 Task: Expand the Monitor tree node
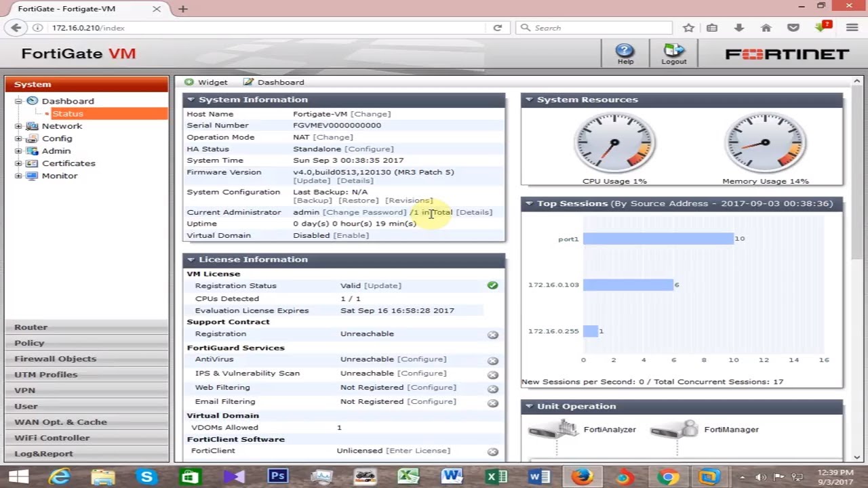18,176
